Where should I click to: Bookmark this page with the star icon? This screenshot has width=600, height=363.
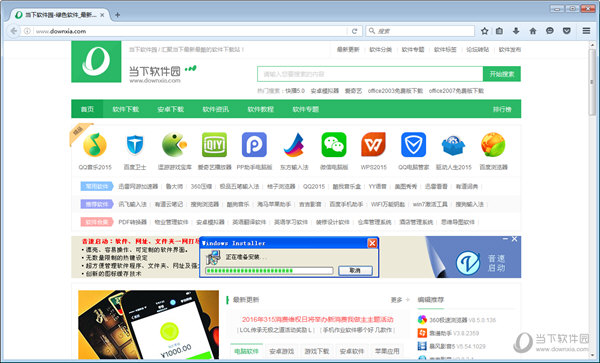(484, 31)
